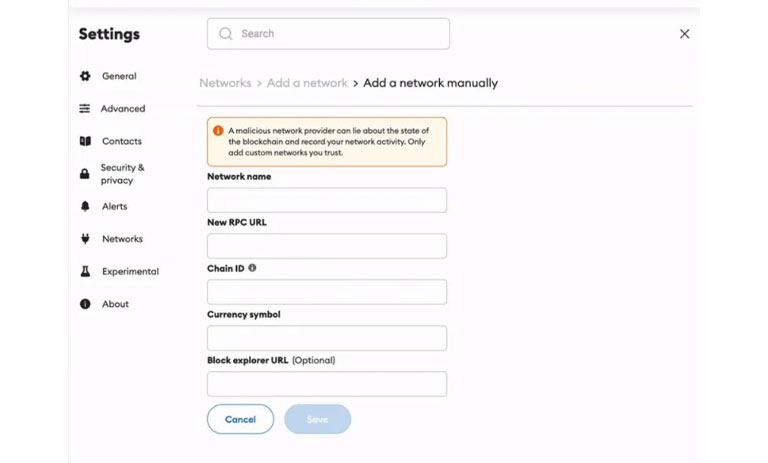768x463 pixels.
Task: Open the Security & privacy settings section
Action: (122, 174)
